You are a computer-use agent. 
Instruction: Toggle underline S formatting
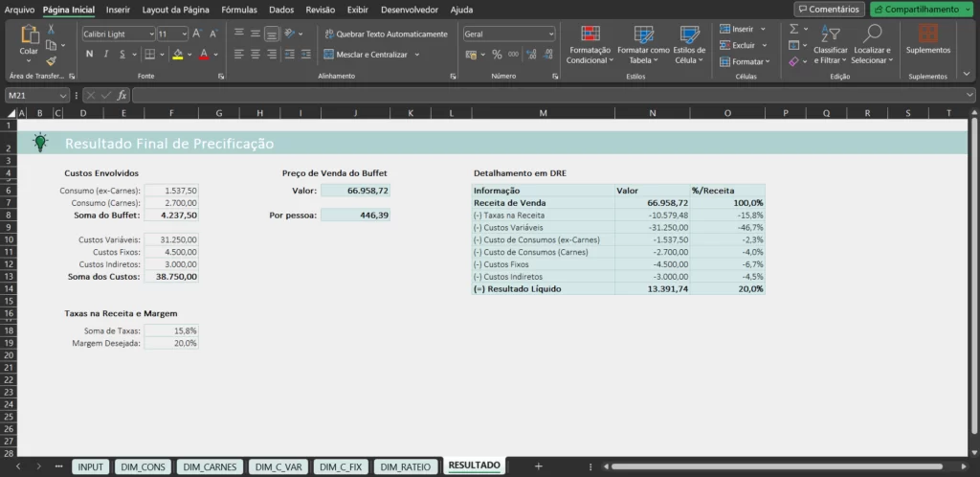(x=123, y=55)
